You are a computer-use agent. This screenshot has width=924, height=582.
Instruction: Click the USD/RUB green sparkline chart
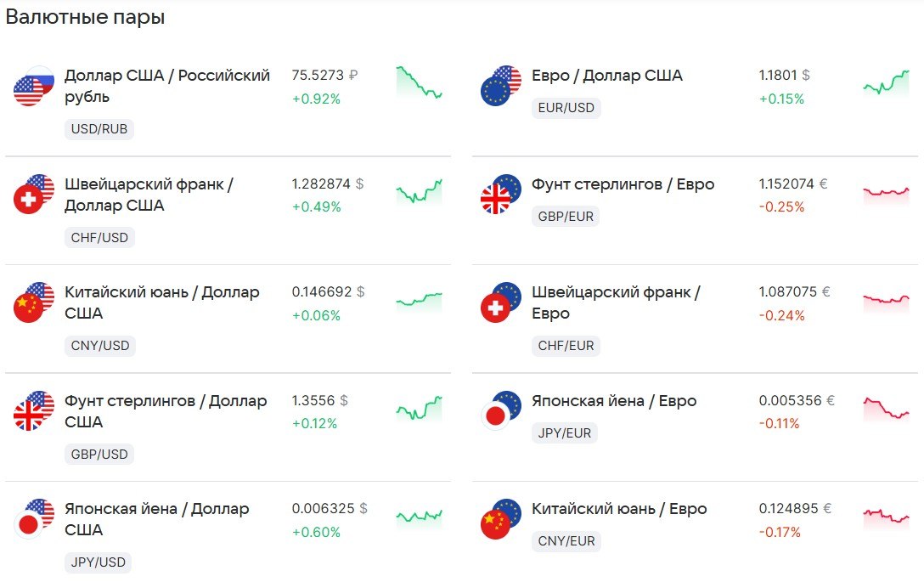tap(419, 82)
